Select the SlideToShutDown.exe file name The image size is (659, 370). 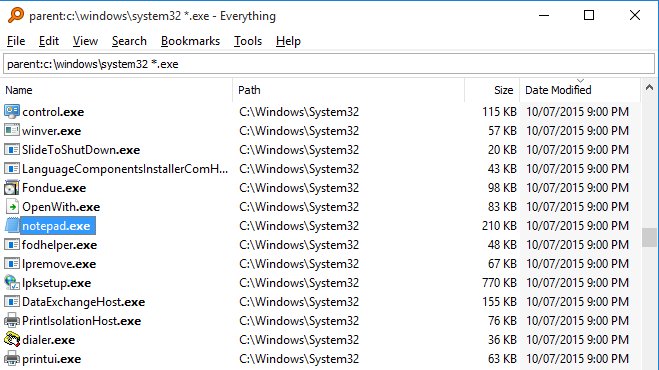coord(81,150)
